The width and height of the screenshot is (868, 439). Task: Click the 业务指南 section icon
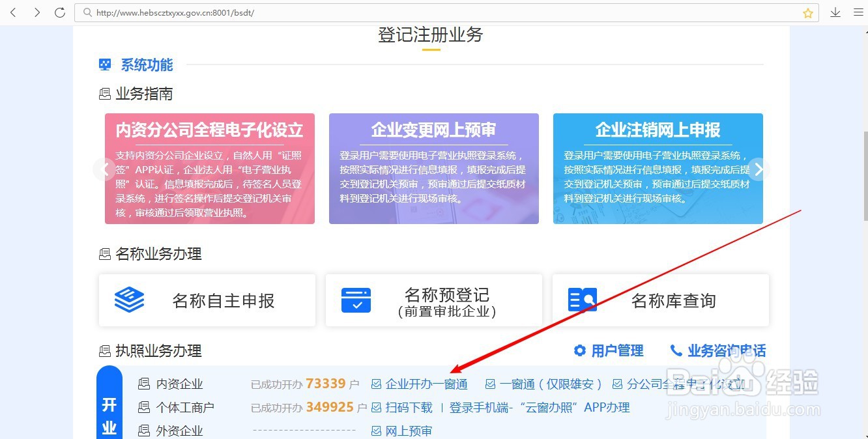(x=106, y=94)
